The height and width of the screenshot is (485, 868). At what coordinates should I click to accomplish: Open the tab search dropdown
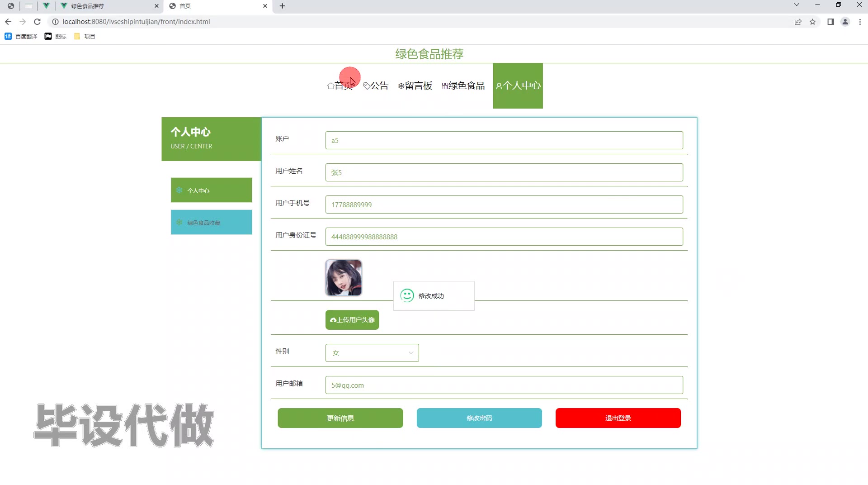click(x=797, y=5)
